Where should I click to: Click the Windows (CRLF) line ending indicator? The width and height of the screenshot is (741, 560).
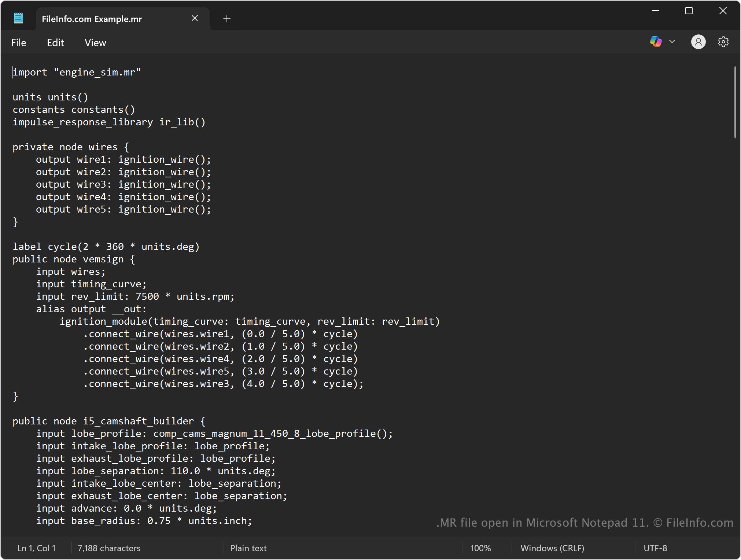tap(552, 548)
